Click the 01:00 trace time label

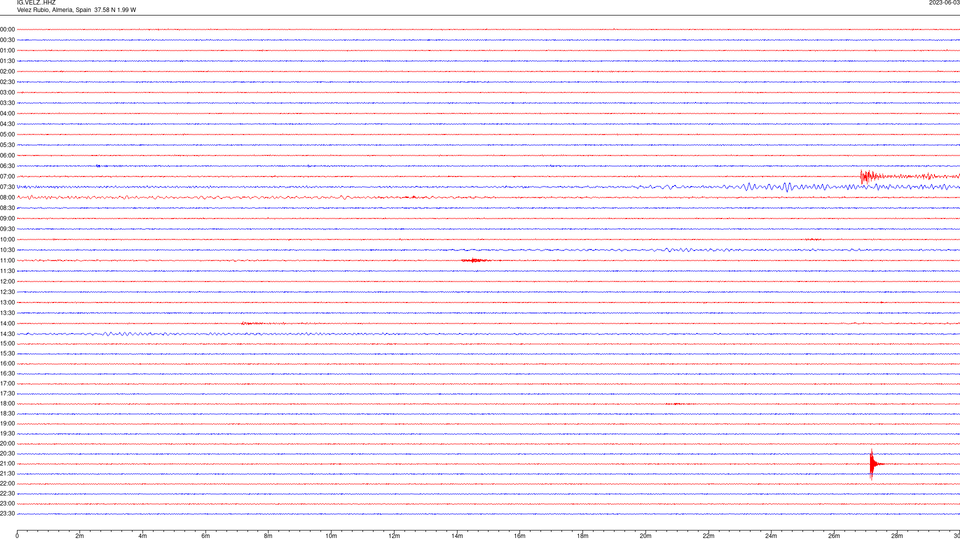7,50
